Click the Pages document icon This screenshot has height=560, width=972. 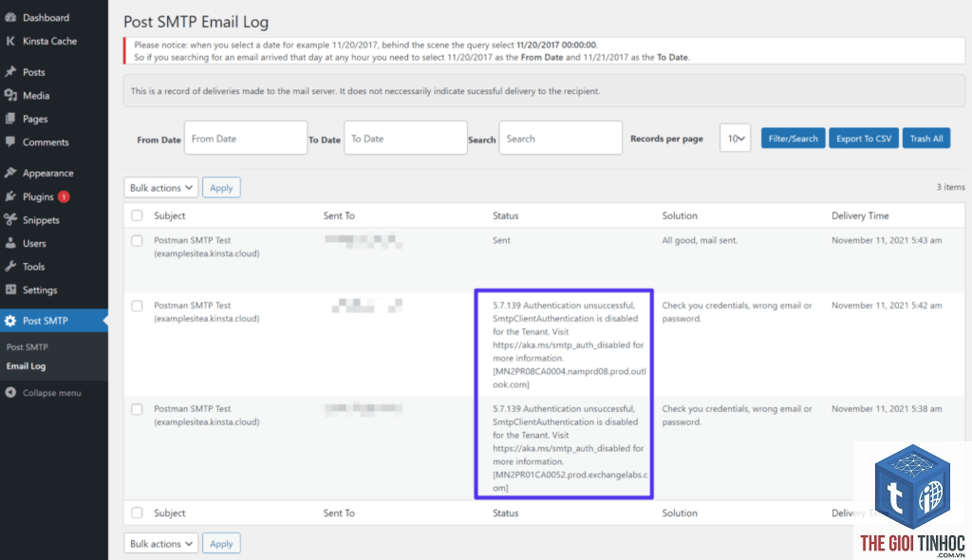10,119
